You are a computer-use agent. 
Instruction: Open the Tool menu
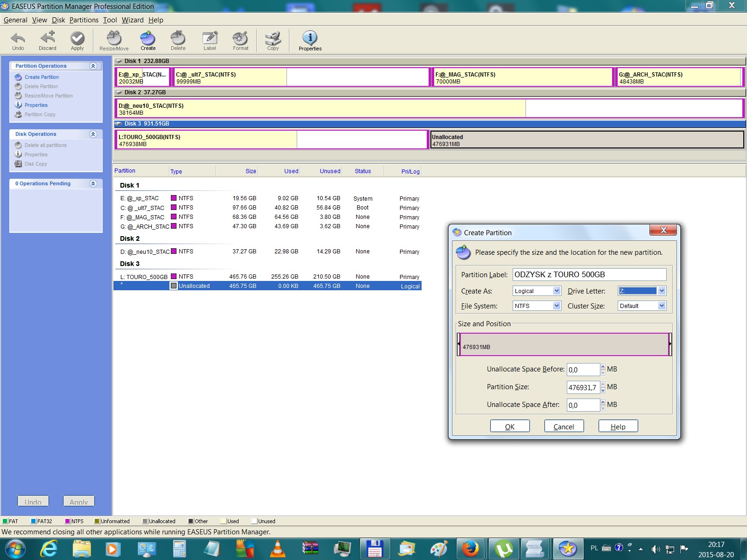coord(110,20)
